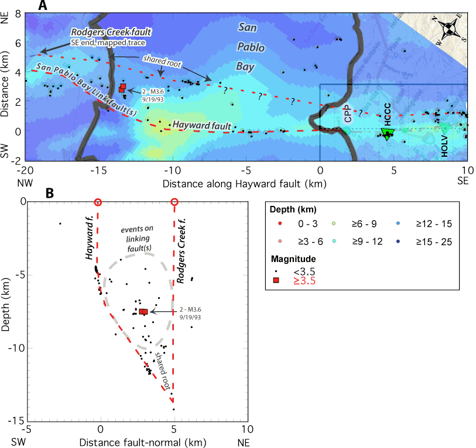
Task: Select red circle atop Rodgers Creek f. line
Action: [x=174, y=202]
